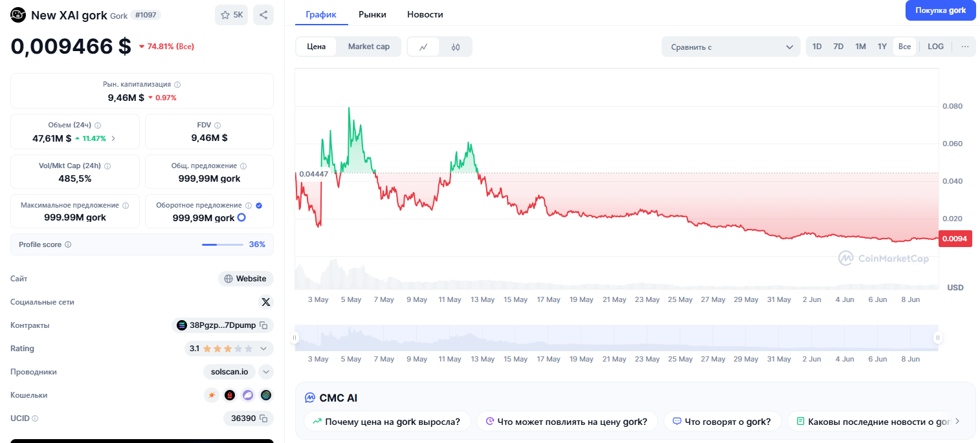Add gork to watchlist with star icon
The width and height of the screenshot is (980, 443).
tap(231, 15)
